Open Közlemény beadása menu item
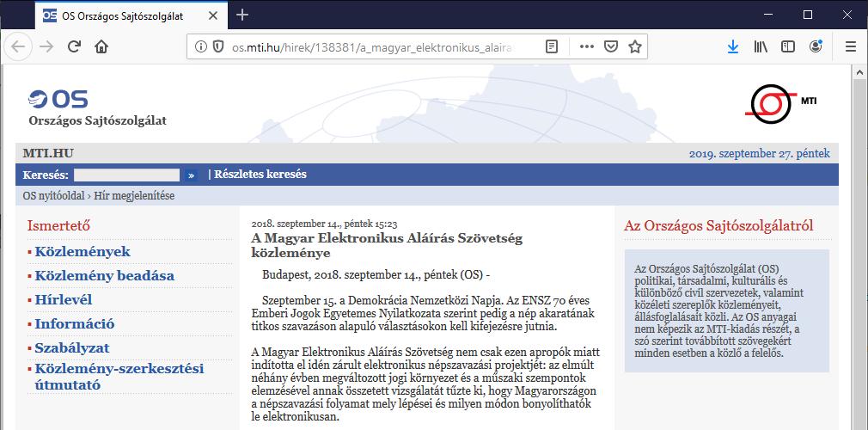Viewport: 868px width, 430px height. point(105,275)
